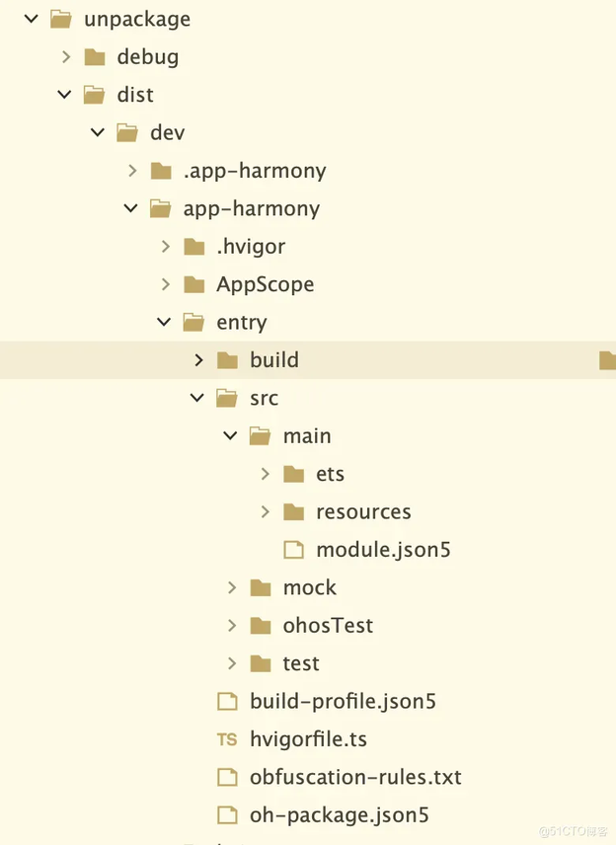Expand the build folder arrow
The width and height of the screenshot is (616, 845).
[198, 360]
